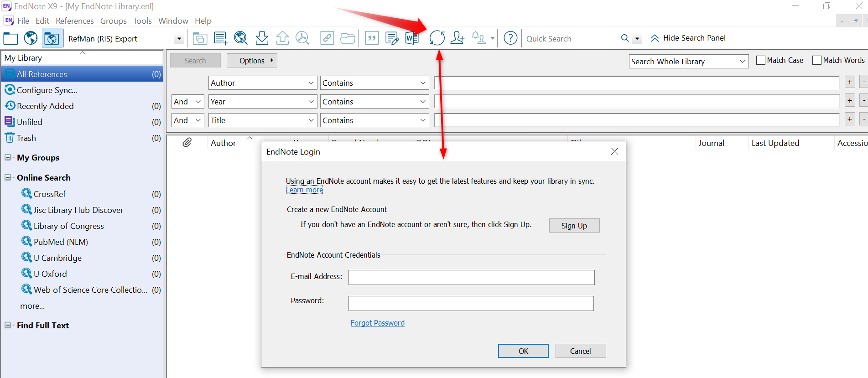Click the Insert Citation quote icon
Screen dimensions: 868x378
pyautogui.click(x=372, y=38)
